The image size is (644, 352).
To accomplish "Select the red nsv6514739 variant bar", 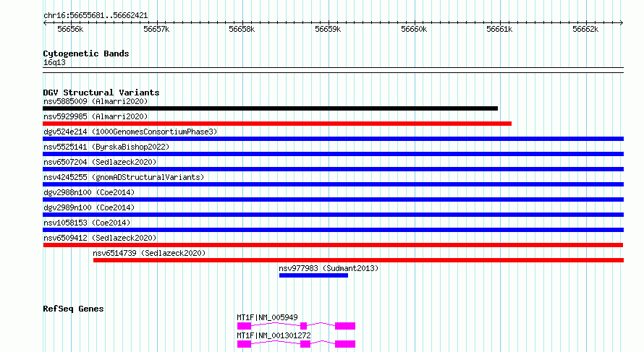I will (x=358, y=260).
